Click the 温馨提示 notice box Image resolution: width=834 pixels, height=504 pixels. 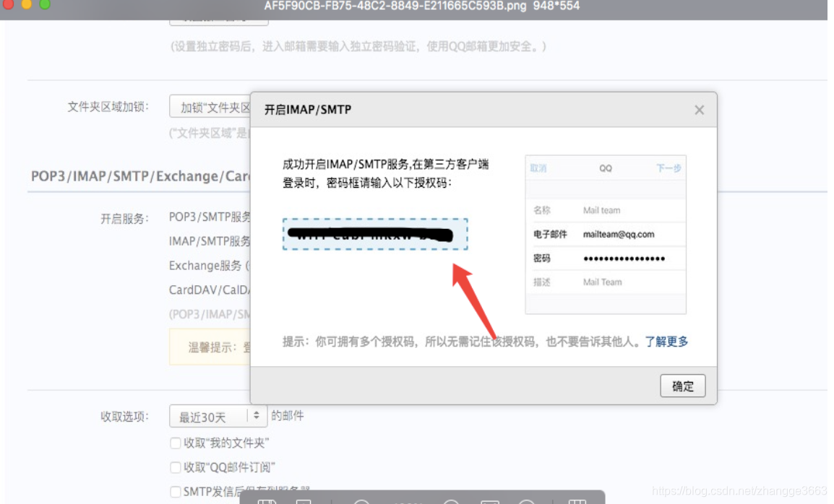point(210,347)
